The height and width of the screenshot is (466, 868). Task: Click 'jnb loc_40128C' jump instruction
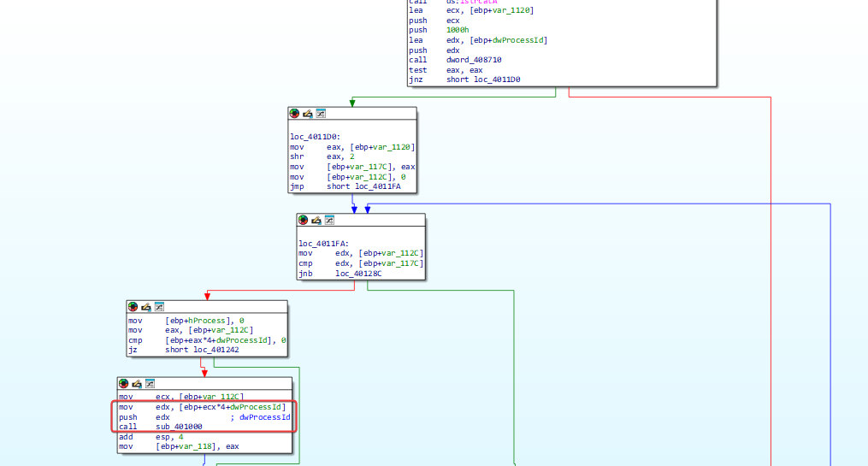(x=340, y=274)
